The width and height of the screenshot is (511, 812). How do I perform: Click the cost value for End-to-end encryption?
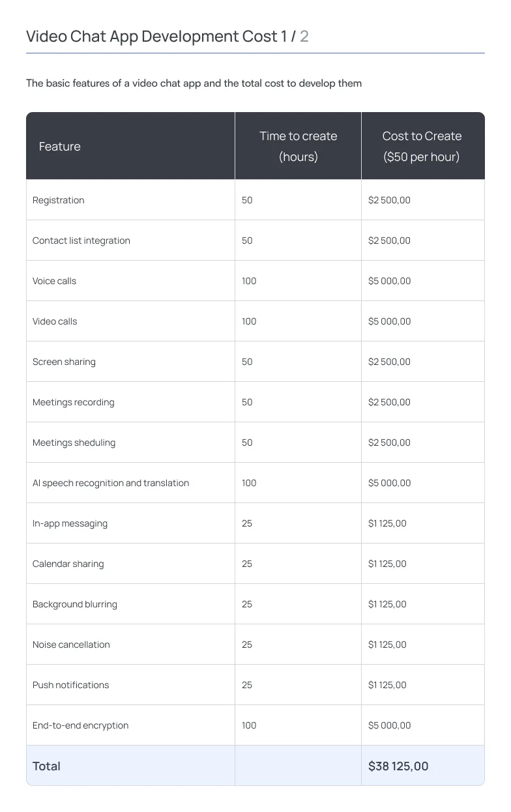[390, 725]
